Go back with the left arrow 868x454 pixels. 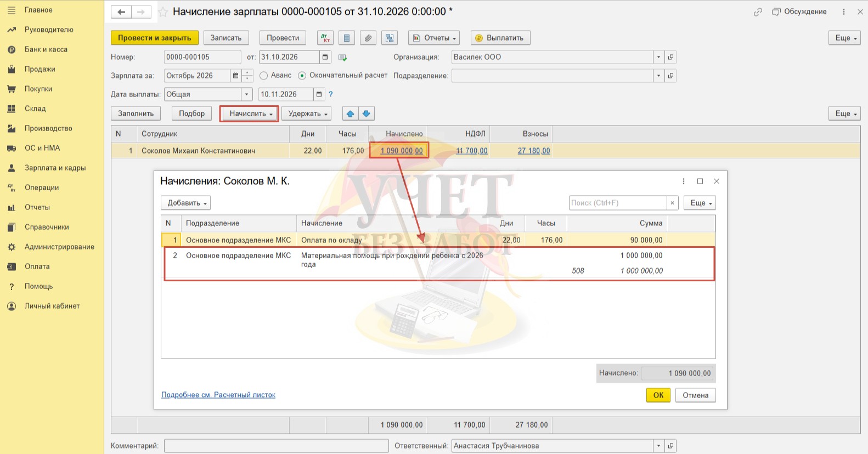(x=121, y=12)
